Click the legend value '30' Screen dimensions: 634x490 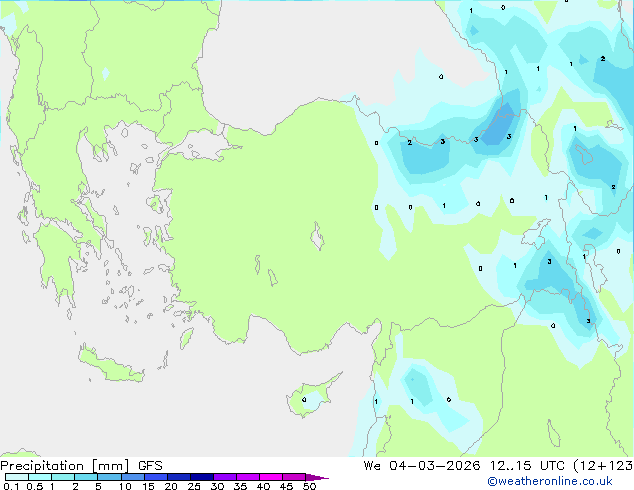pyautogui.click(x=217, y=486)
